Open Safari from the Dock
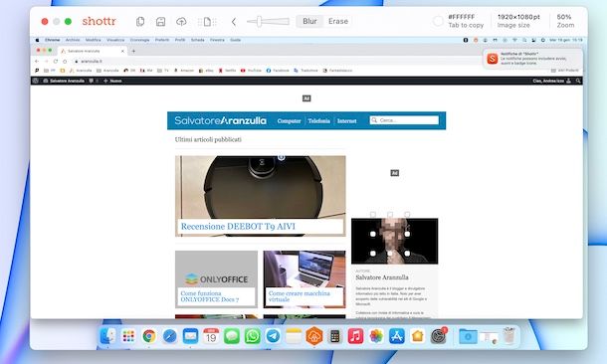 169,336
